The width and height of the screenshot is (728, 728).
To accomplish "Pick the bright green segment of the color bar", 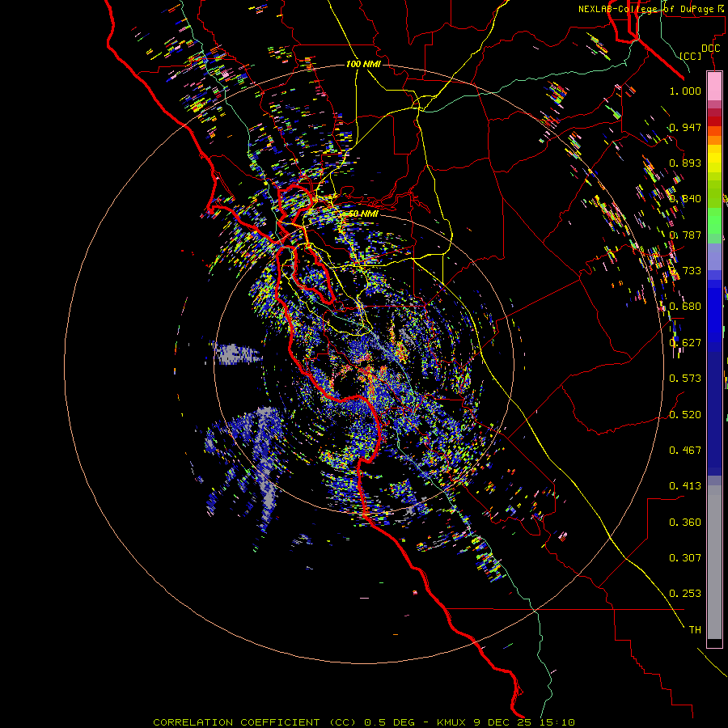I will point(714,221).
